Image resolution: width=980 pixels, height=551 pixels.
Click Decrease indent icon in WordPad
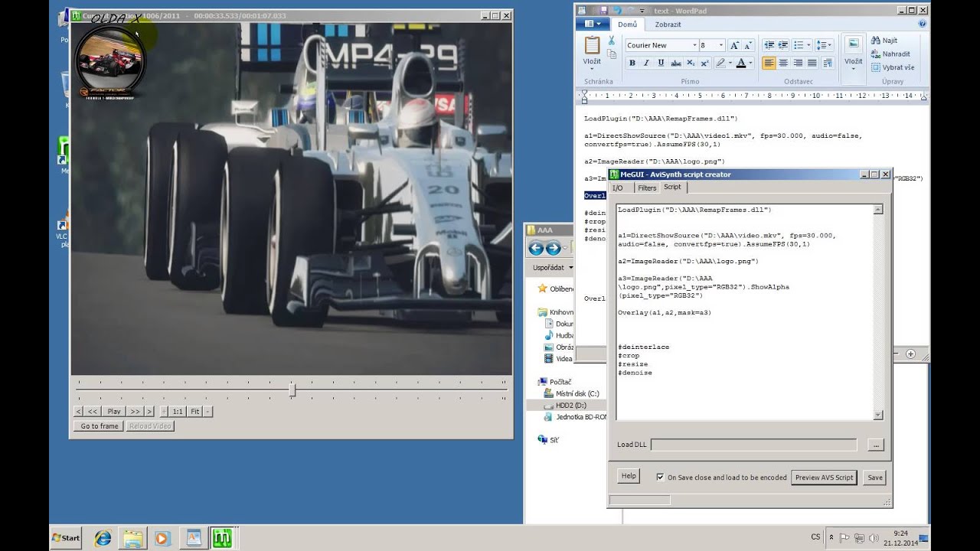[769, 45]
